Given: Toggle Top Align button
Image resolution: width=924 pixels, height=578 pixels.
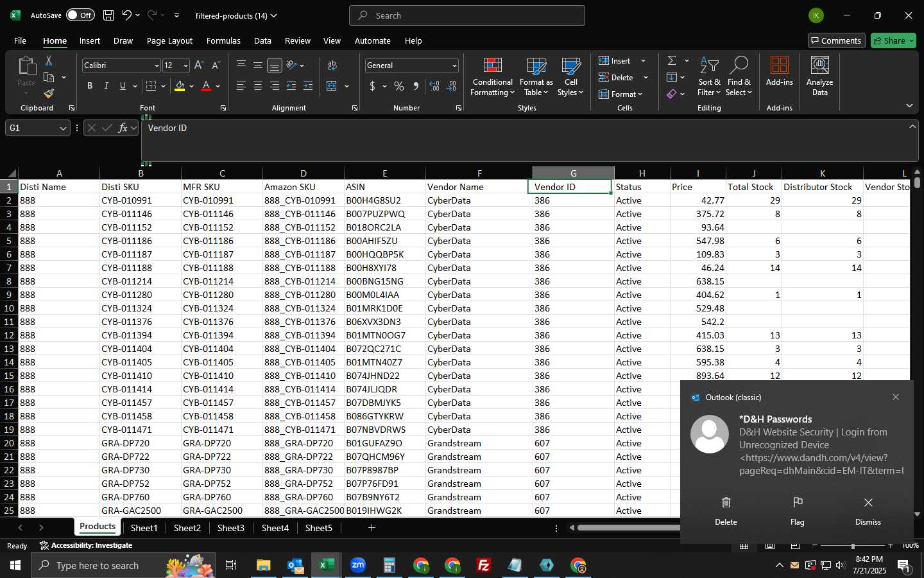Looking at the screenshot, I should (241, 66).
